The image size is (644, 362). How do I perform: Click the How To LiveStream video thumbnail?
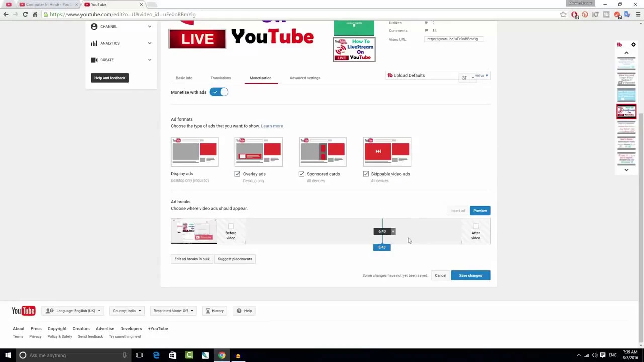coord(354,50)
